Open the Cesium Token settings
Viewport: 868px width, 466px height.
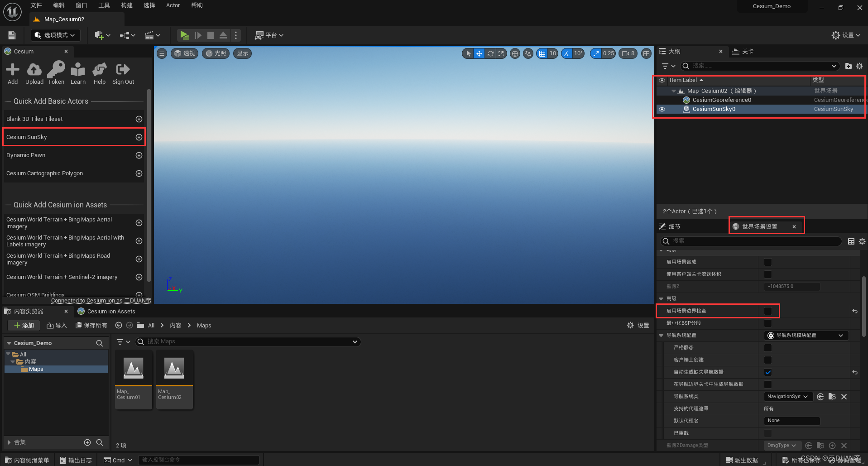(56, 73)
